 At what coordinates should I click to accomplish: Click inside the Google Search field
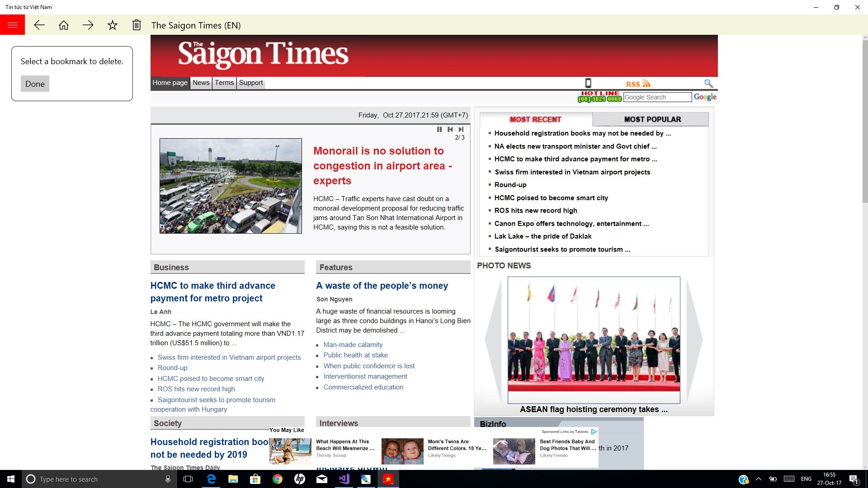tap(657, 97)
